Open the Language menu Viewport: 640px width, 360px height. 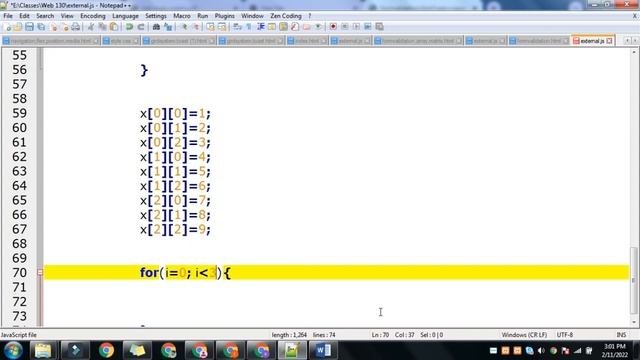[125, 16]
